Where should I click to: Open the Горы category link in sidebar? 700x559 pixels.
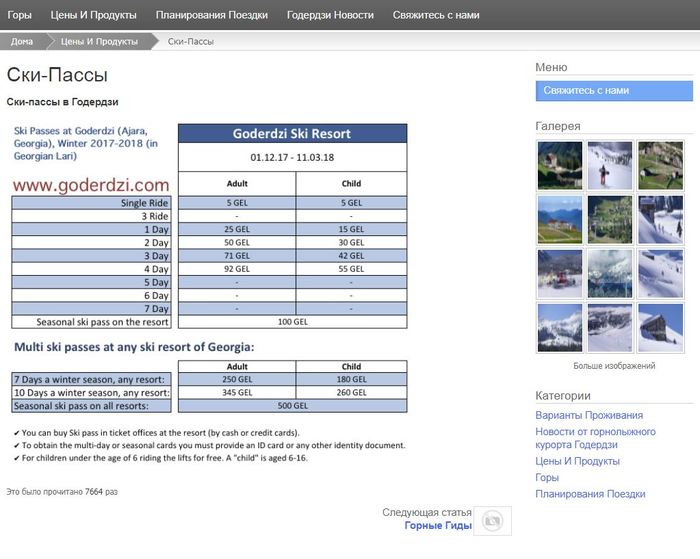point(548,478)
